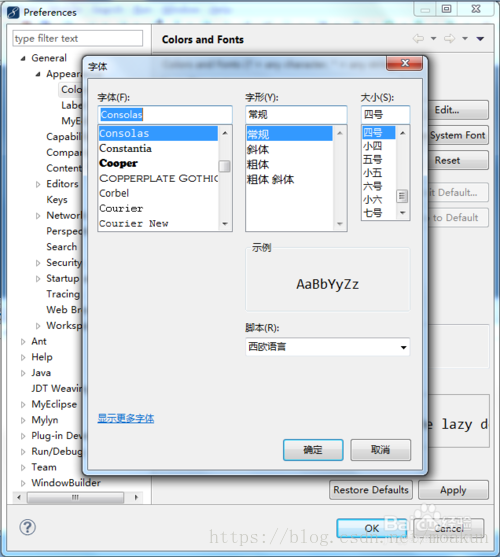Click the back navigation arrow in Preferences

(418, 38)
